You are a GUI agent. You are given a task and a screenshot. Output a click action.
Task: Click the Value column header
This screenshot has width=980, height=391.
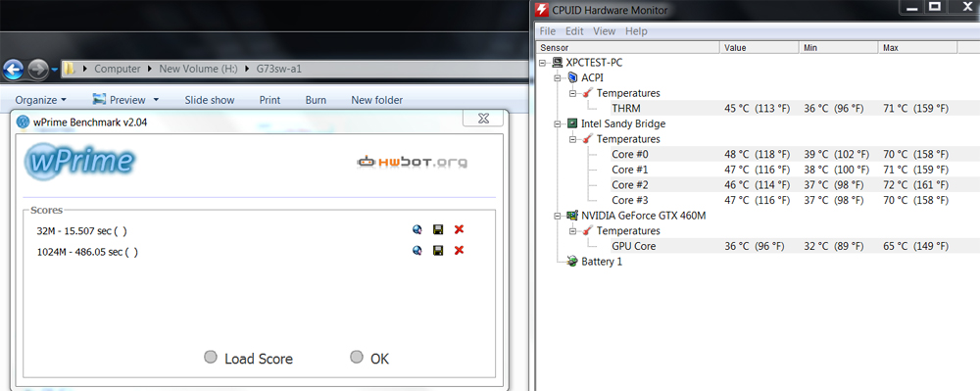(759, 47)
